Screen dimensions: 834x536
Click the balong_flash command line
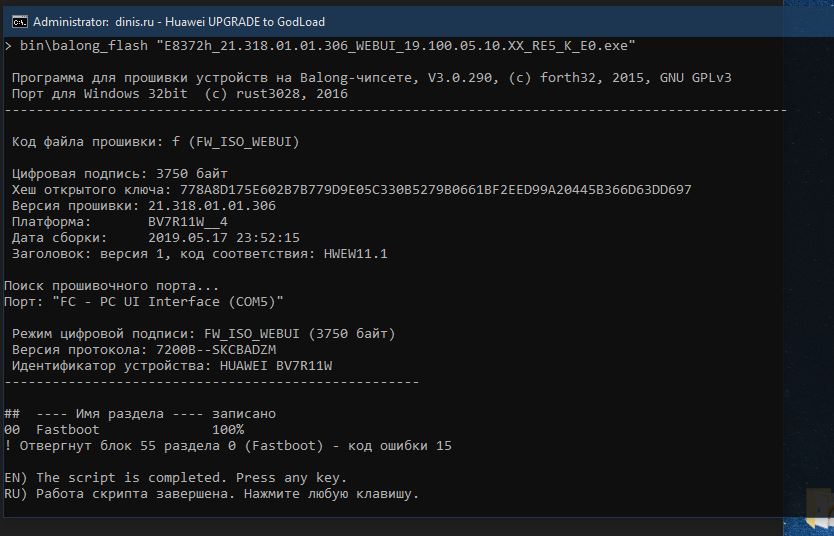pyautogui.click(x=320, y=46)
